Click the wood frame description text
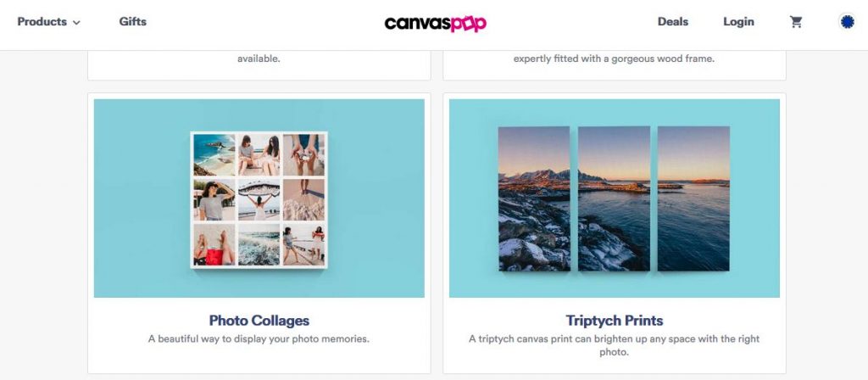Screen dimensions: 868x380 614,59
